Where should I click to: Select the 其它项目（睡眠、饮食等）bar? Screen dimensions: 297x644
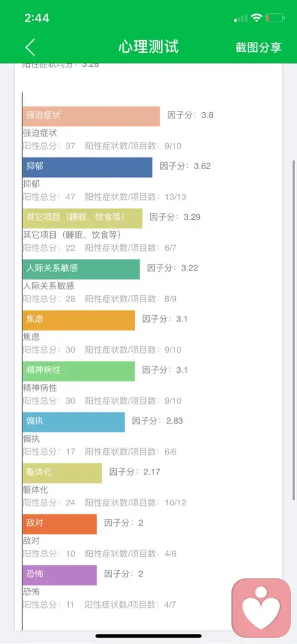point(82,218)
